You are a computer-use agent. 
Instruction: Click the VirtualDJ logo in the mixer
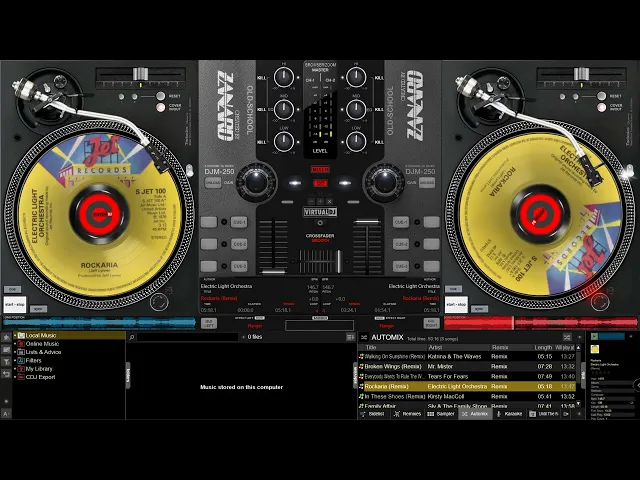click(x=320, y=212)
